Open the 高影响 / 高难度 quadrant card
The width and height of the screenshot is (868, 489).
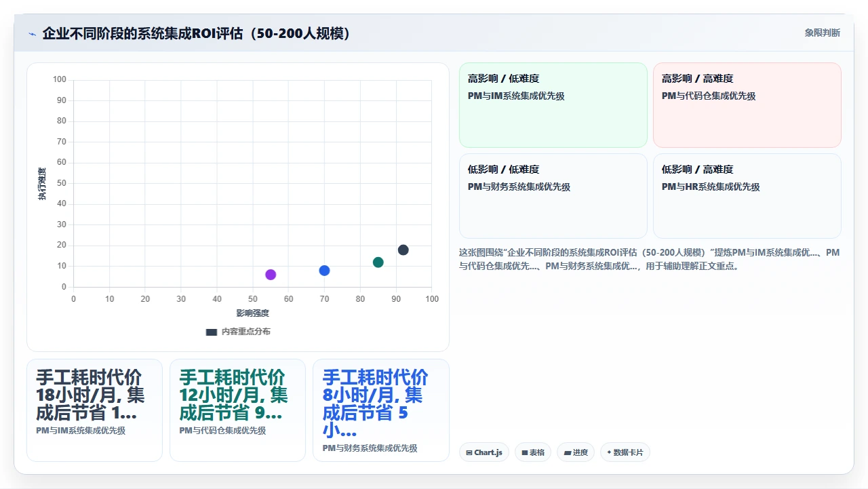[x=747, y=105]
